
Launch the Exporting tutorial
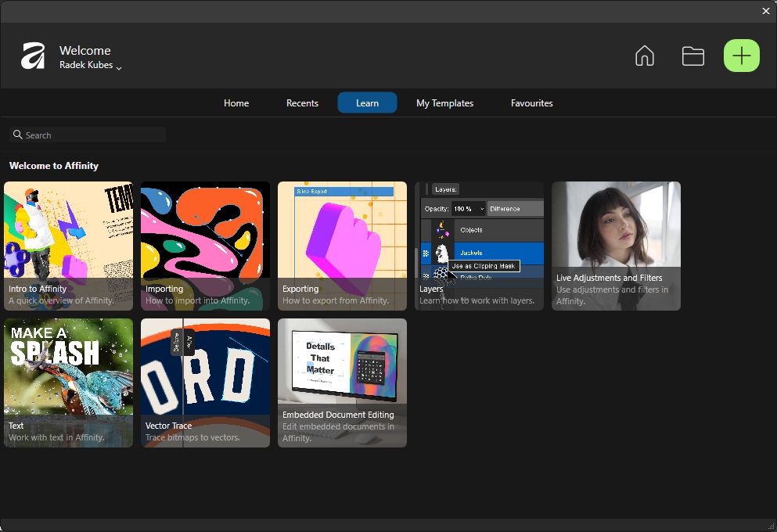point(342,246)
